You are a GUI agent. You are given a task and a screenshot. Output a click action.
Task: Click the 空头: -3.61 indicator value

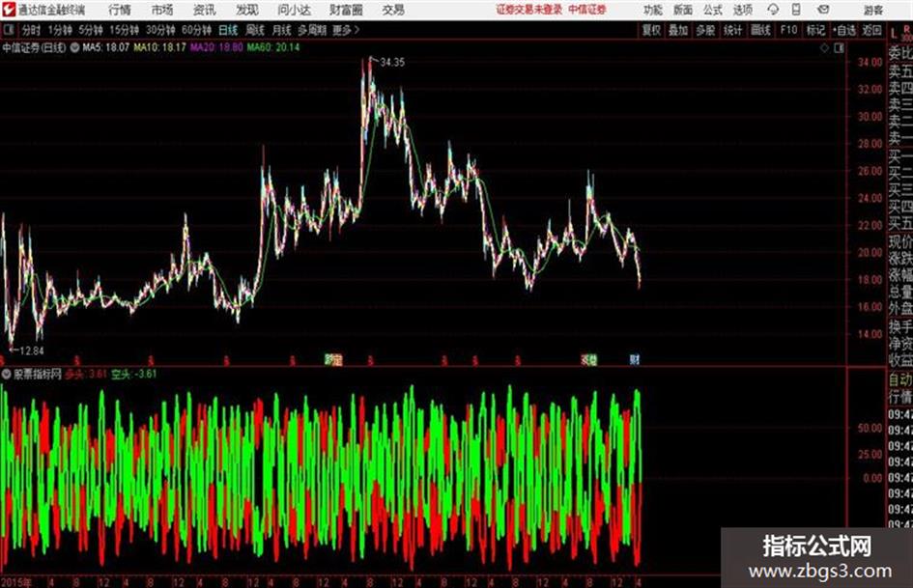click(x=134, y=374)
